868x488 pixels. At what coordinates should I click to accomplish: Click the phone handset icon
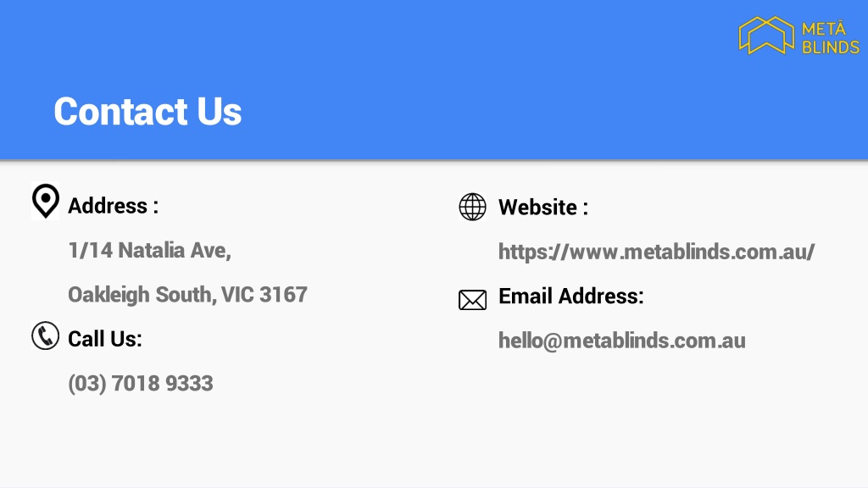tap(46, 335)
